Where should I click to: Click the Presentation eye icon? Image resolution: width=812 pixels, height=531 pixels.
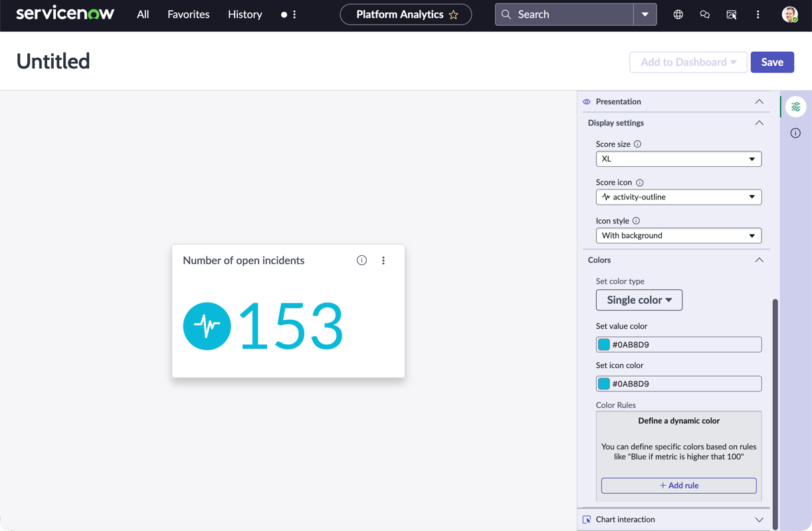(587, 102)
